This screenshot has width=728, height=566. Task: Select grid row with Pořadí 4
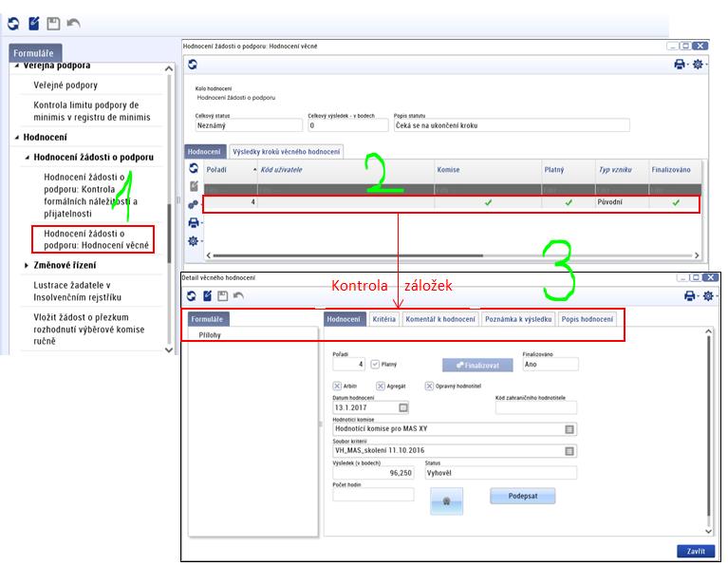click(451, 202)
